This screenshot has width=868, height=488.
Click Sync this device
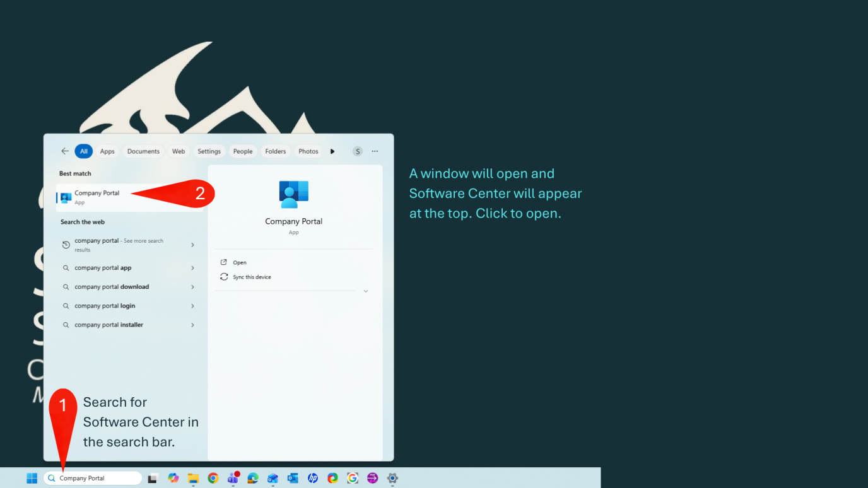(251, 277)
